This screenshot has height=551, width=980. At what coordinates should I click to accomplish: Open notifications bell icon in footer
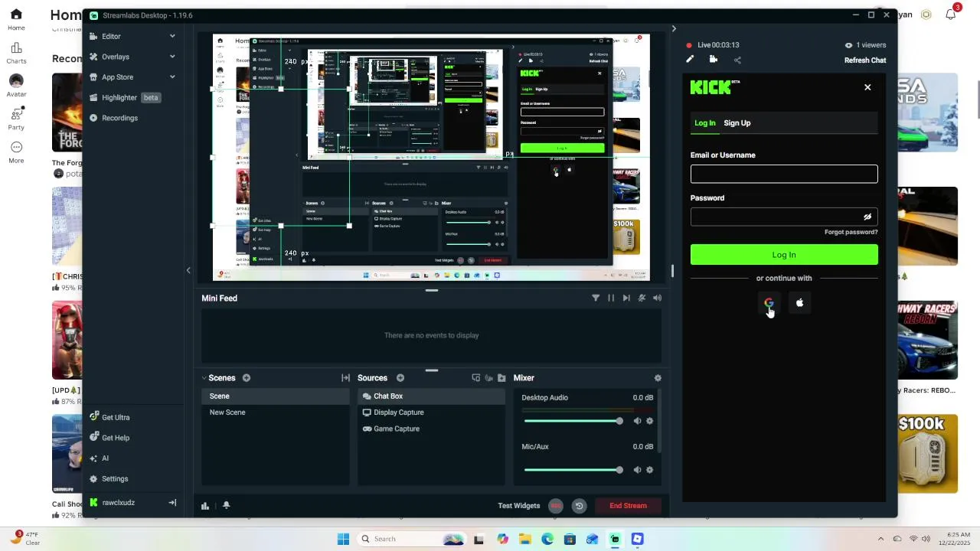tap(226, 506)
